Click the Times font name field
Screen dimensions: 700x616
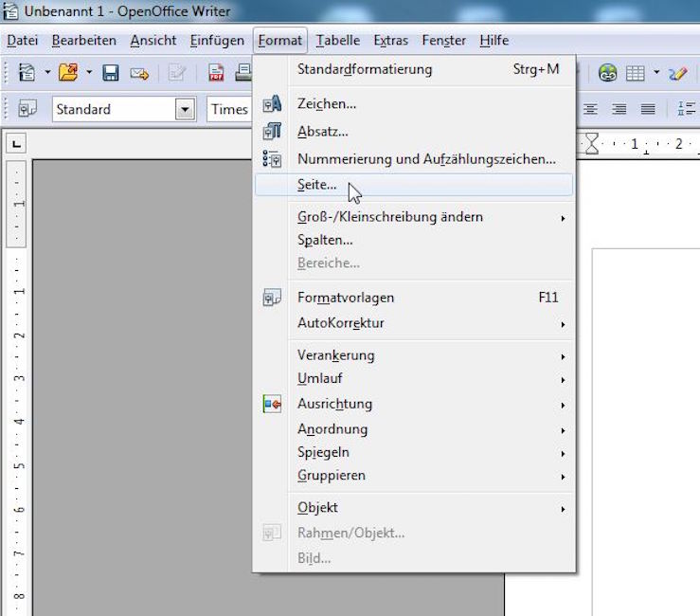click(229, 109)
